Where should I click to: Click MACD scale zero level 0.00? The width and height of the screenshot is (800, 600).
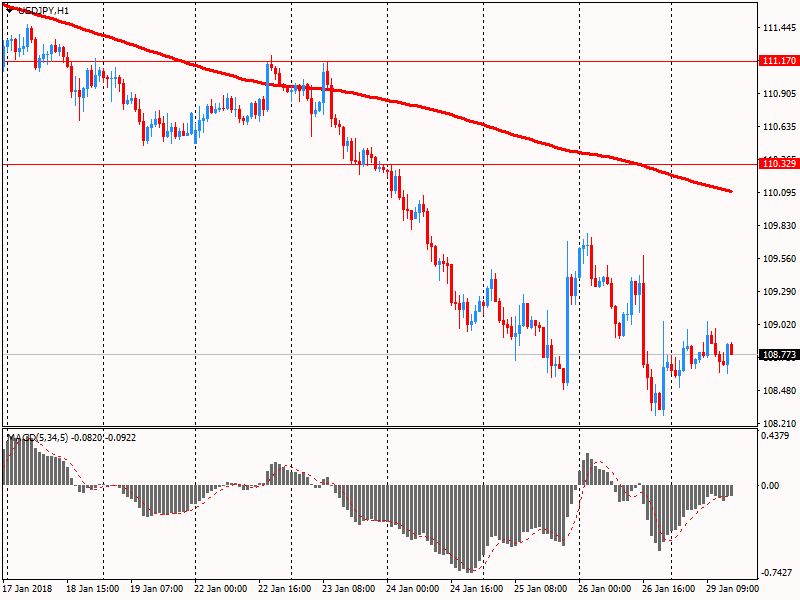pyautogui.click(x=770, y=485)
